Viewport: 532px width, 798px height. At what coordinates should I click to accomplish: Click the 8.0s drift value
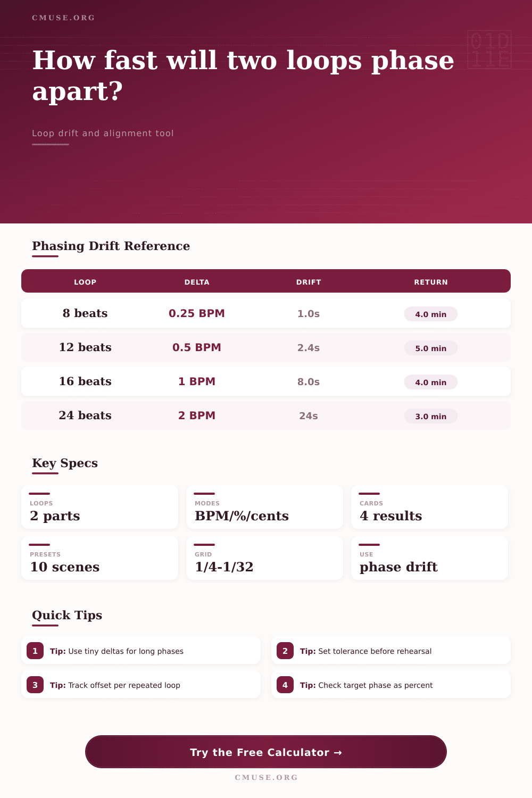309,382
